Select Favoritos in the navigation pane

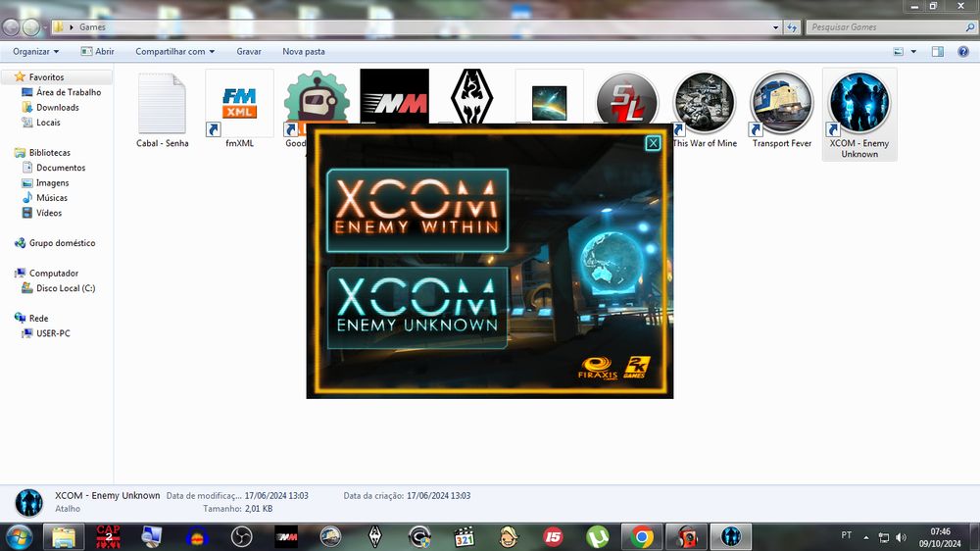click(46, 76)
